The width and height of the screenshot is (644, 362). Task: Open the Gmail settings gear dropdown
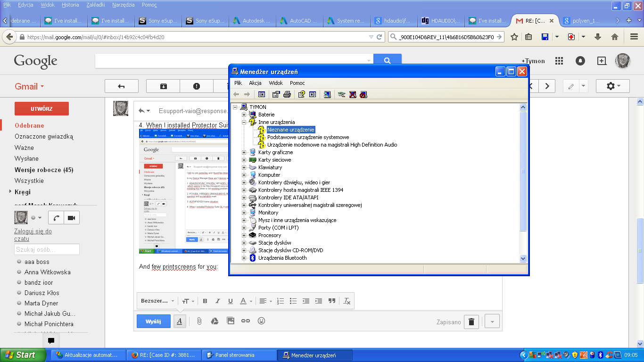point(612,86)
